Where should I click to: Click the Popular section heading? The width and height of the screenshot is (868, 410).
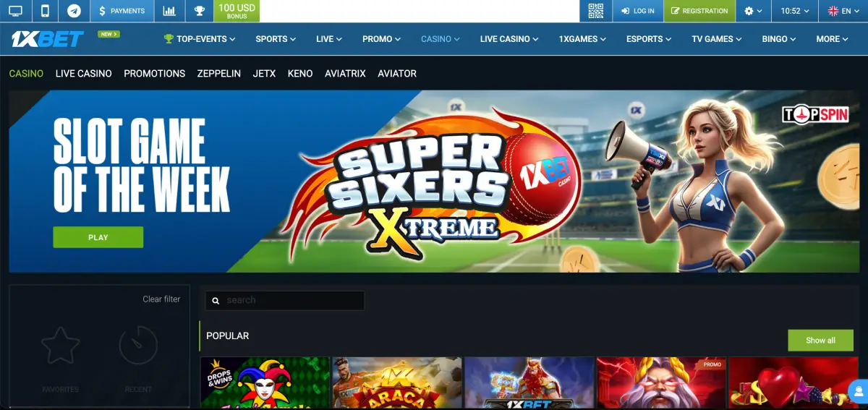[227, 336]
